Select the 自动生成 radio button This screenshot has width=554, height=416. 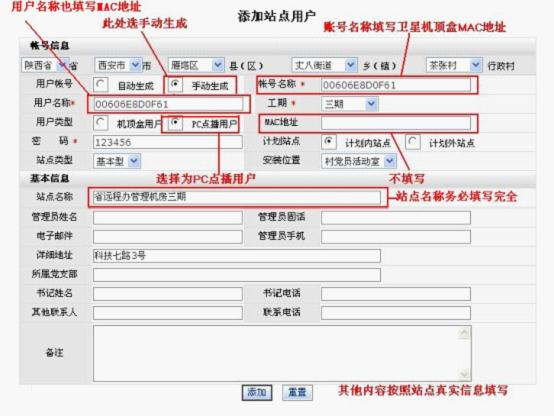tap(100, 85)
